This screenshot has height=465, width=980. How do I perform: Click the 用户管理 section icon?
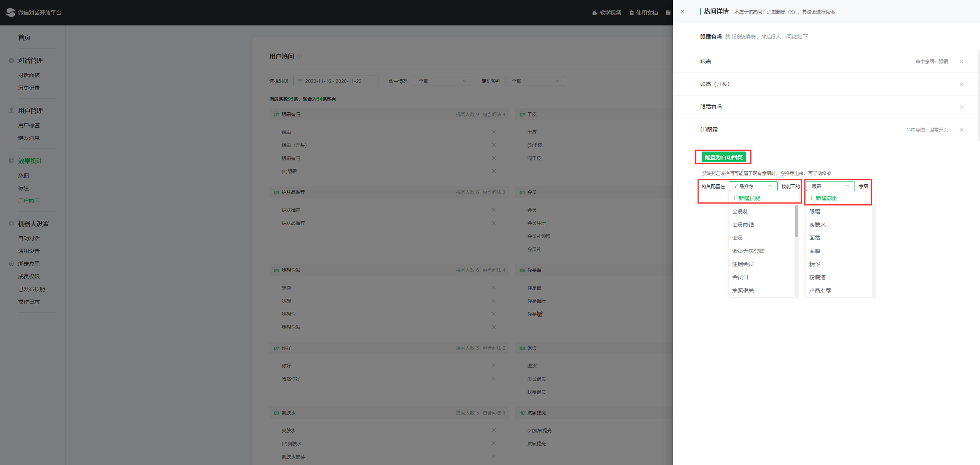click(x=11, y=110)
